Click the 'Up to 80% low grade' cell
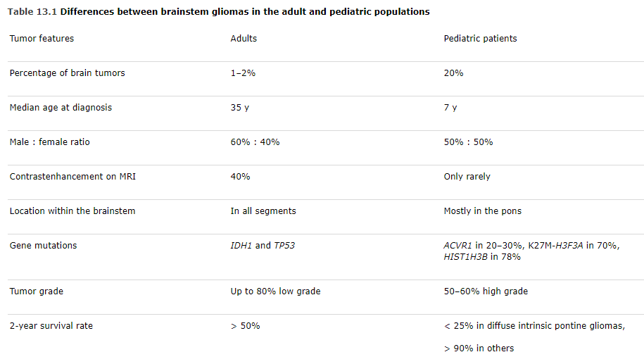 coord(275,291)
